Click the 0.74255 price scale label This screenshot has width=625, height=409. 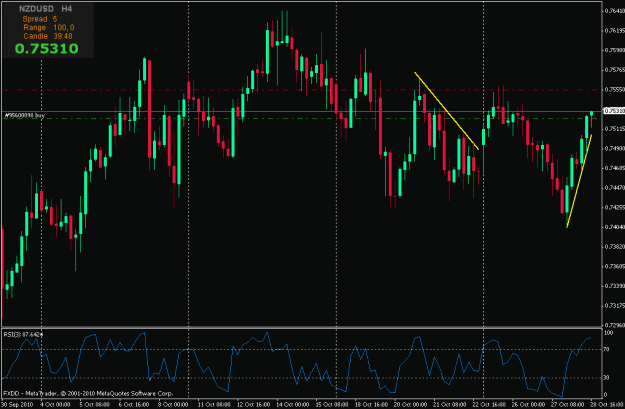click(x=614, y=207)
